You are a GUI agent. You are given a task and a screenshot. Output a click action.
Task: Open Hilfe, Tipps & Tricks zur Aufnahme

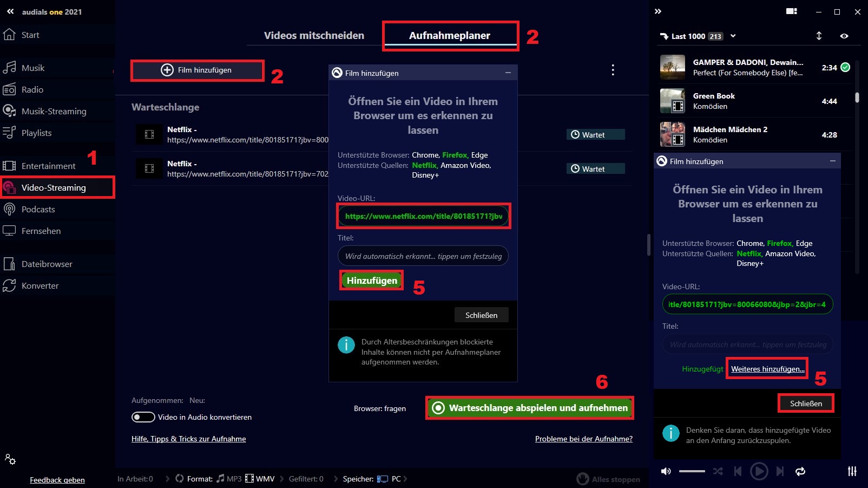188,439
